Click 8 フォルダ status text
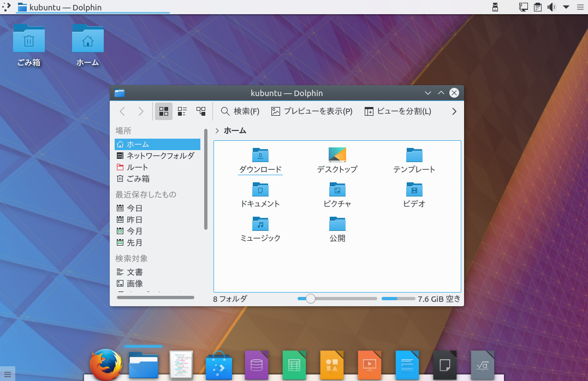This screenshot has width=588, height=381. [230, 299]
